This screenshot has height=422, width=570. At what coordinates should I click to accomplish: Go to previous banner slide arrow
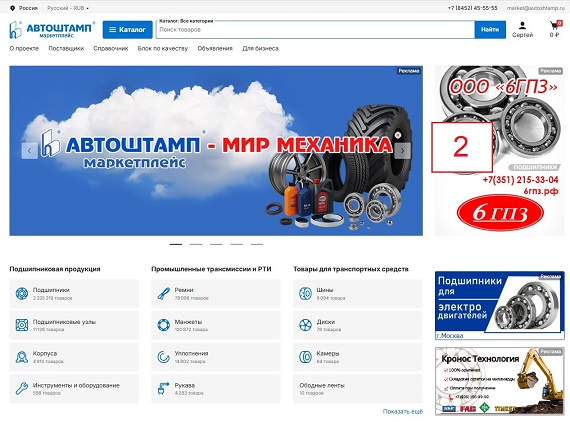point(29,150)
